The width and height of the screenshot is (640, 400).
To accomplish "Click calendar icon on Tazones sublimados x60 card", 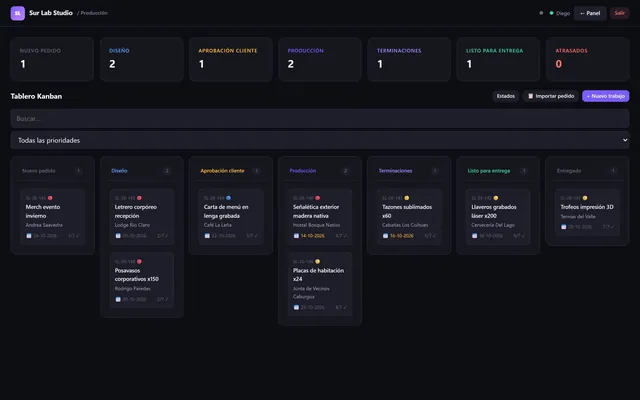I will point(385,236).
